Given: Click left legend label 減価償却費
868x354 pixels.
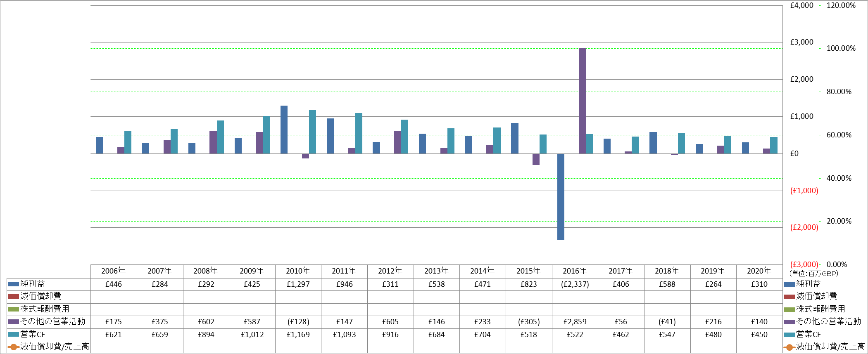Looking at the screenshot, I should click(x=41, y=296).
